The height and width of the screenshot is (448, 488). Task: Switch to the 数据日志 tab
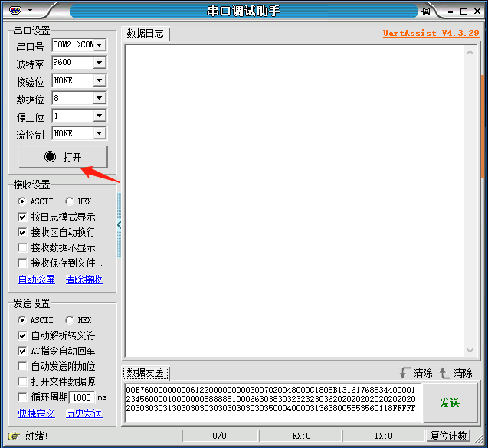tap(146, 33)
